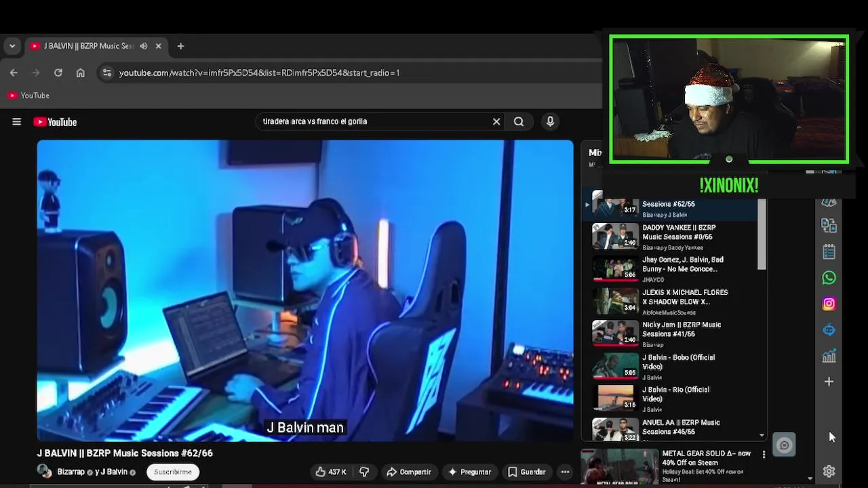
Task: Mute the tab using the speaker icon
Action: tap(143, 46)
